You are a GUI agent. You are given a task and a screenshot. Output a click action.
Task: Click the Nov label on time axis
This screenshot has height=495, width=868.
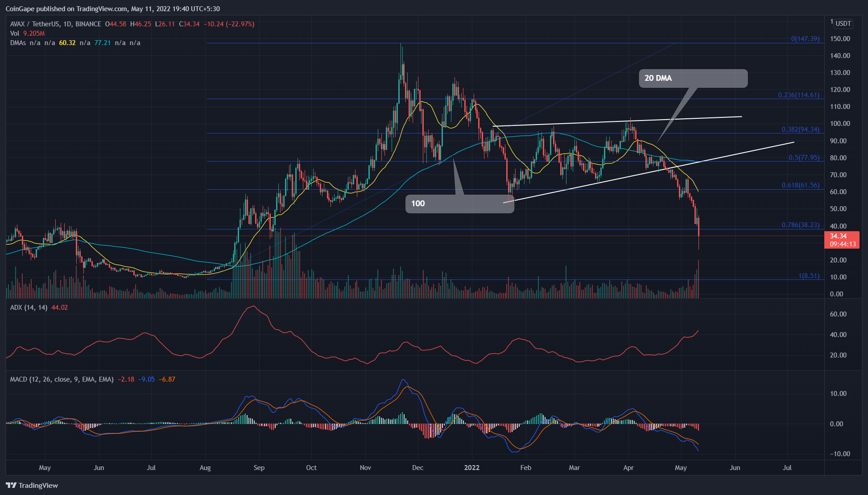[x=365, y=468]
